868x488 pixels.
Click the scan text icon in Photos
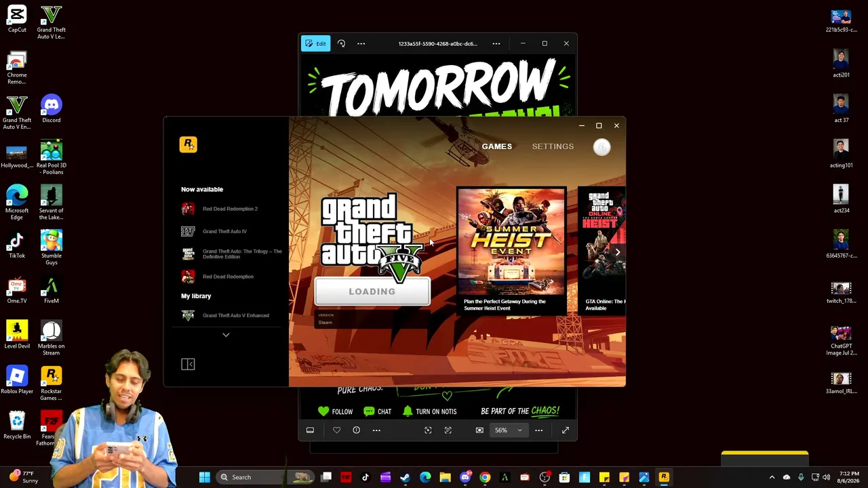(448, 430)
